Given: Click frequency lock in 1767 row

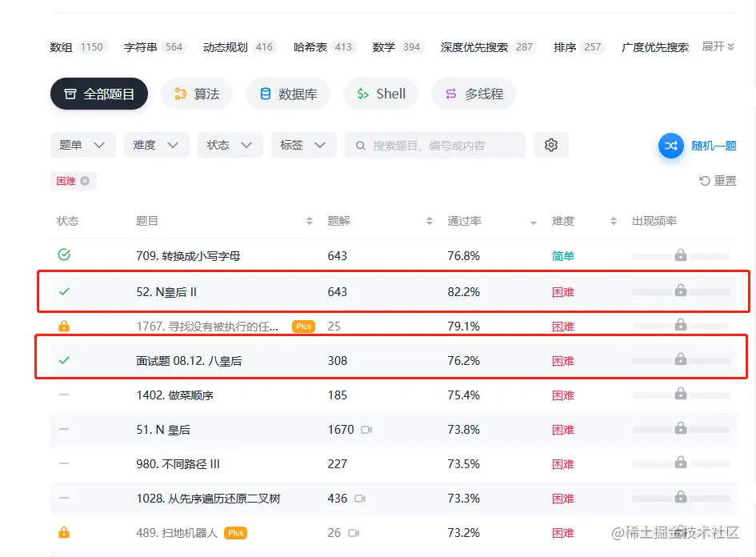Looking at the screenshot, I should (x=680, y=325).
